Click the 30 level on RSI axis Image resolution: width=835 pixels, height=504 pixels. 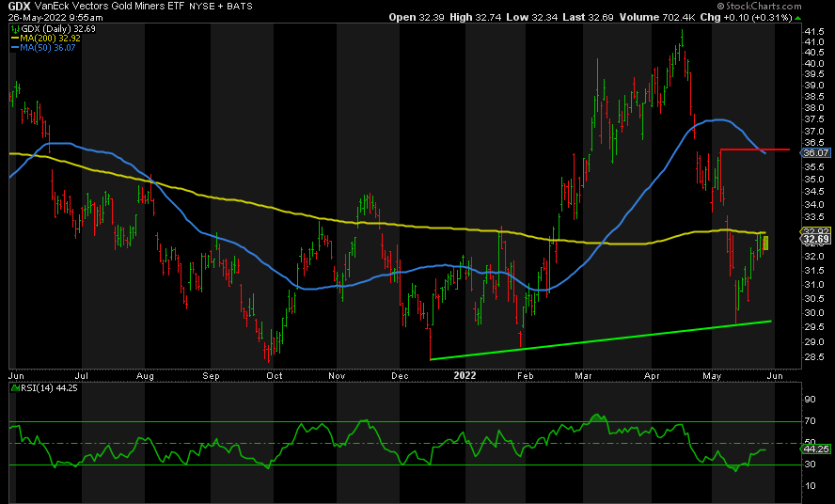tap(810, 465)
